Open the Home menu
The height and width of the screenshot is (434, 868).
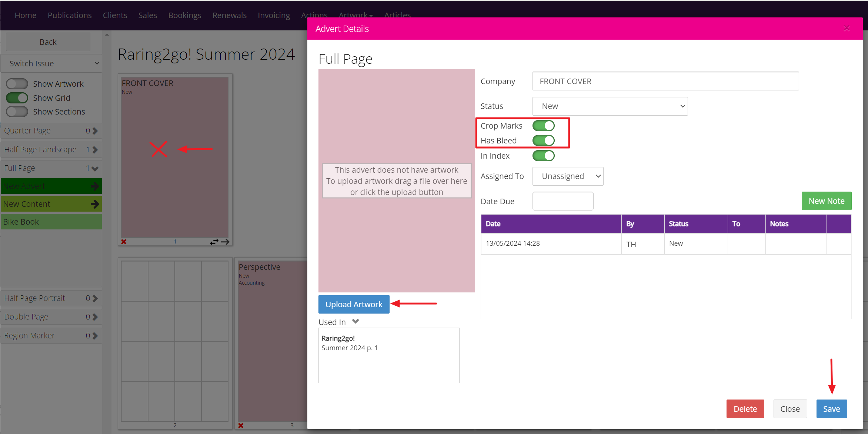(x=26, y=15)
